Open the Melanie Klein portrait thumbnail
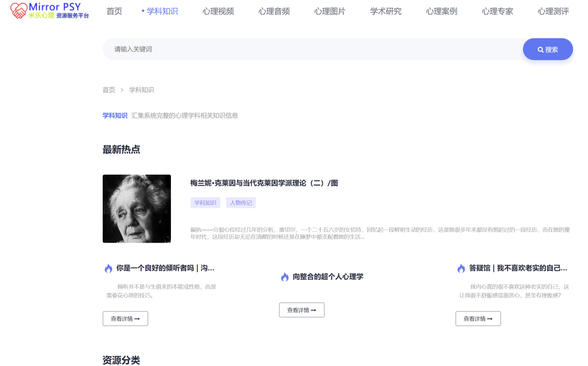 137,208
